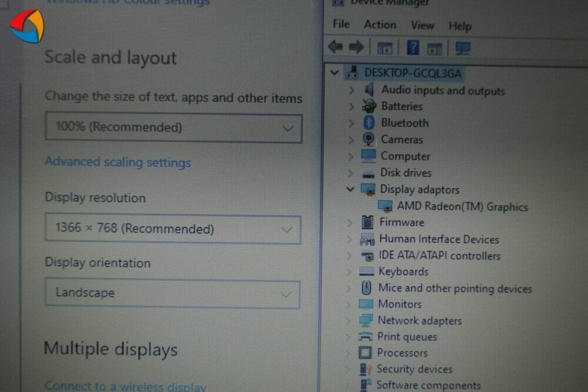Click the Computer monitor icon in tree
This screenshot has height=392, width=588.
tap(368, 156)
